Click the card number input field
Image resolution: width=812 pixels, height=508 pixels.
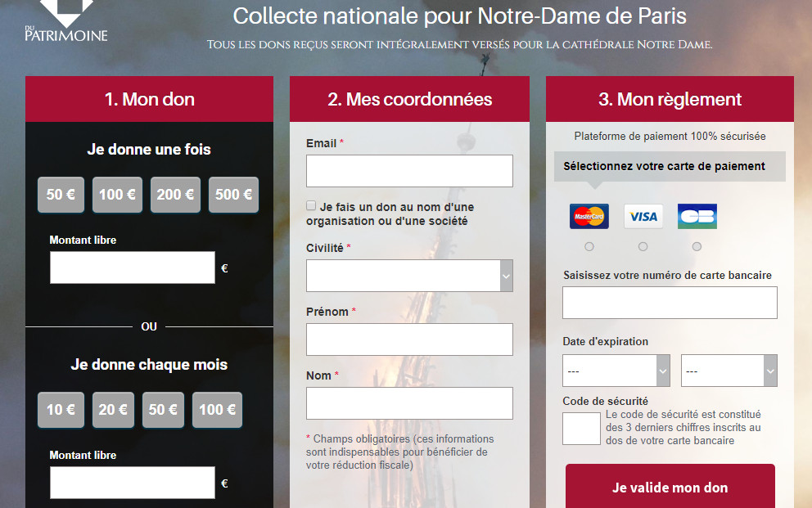pyautogui.click(x=670, y=303)
